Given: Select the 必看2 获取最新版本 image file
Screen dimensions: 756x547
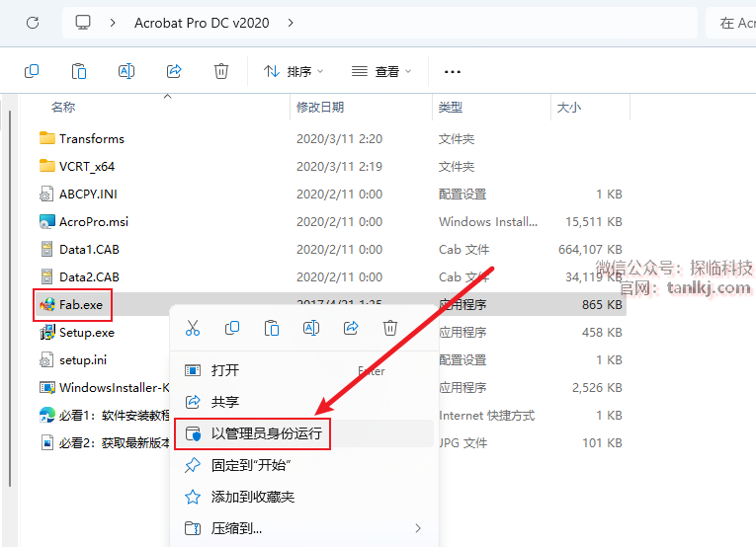Looking at the screenshot, I should 115,443.
